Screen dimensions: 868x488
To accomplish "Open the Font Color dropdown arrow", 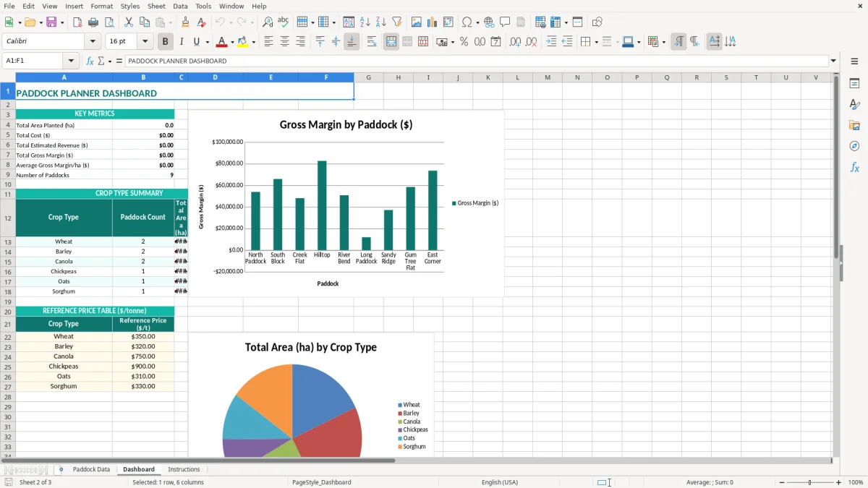I will (x=232, y=42).
